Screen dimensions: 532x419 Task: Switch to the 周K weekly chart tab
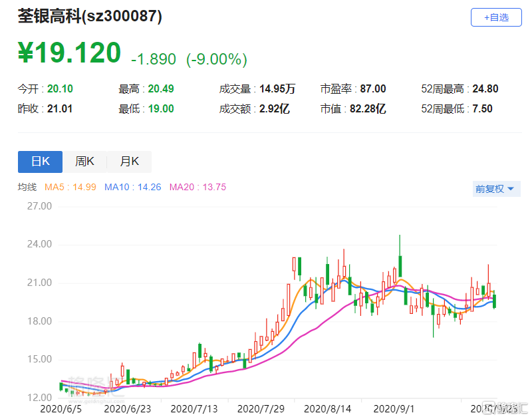tap(84, 162)
